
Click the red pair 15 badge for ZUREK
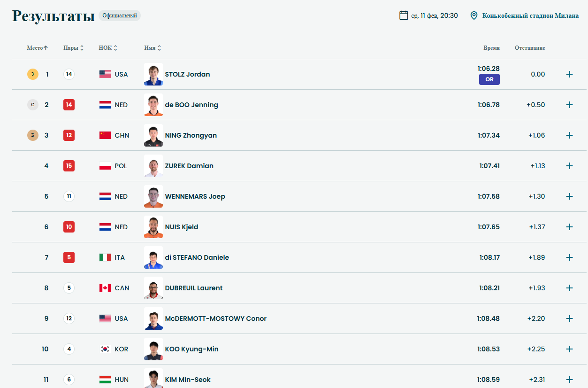69,166
